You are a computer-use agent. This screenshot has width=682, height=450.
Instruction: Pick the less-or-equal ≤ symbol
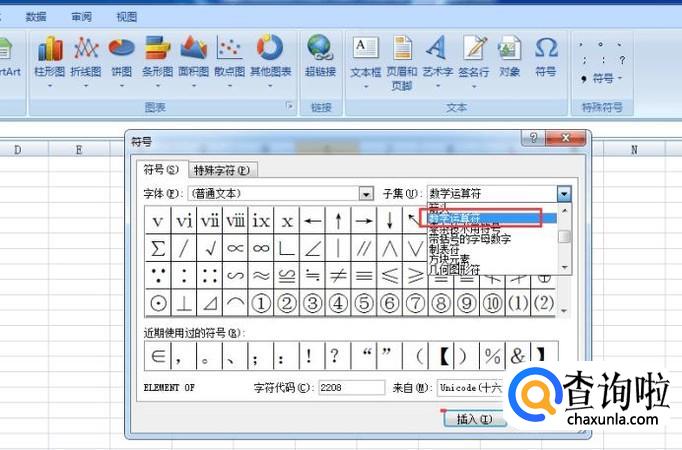[x=389, y=276]
